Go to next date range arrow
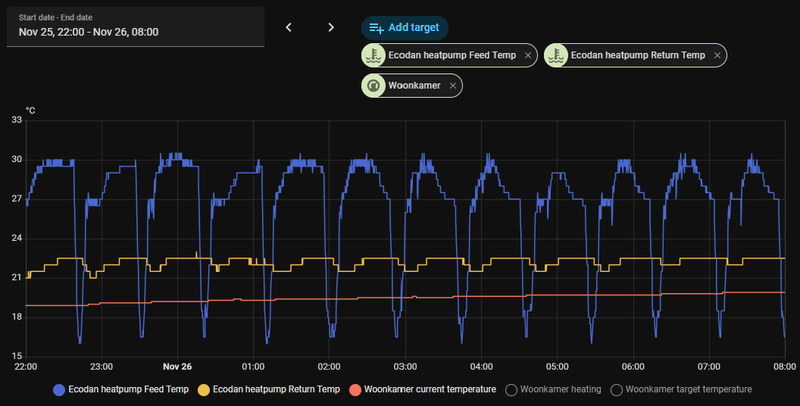Screen dimensions: 800x406 click(331, 28)
